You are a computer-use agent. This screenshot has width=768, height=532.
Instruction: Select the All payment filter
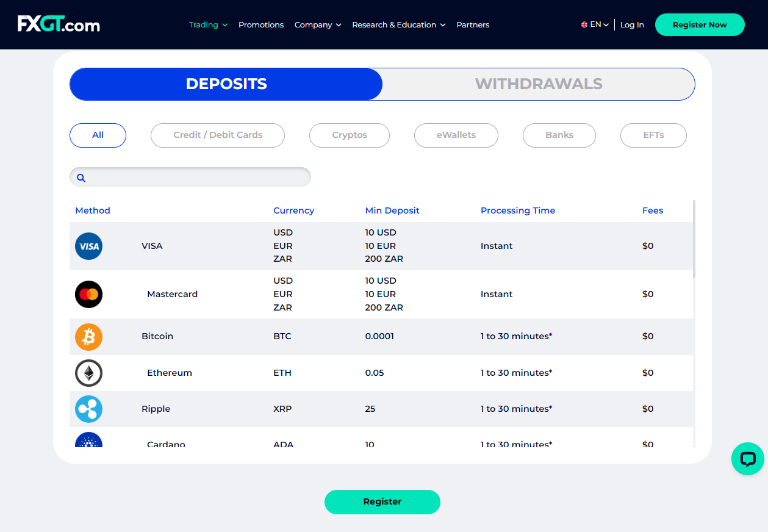pos(98,135)
